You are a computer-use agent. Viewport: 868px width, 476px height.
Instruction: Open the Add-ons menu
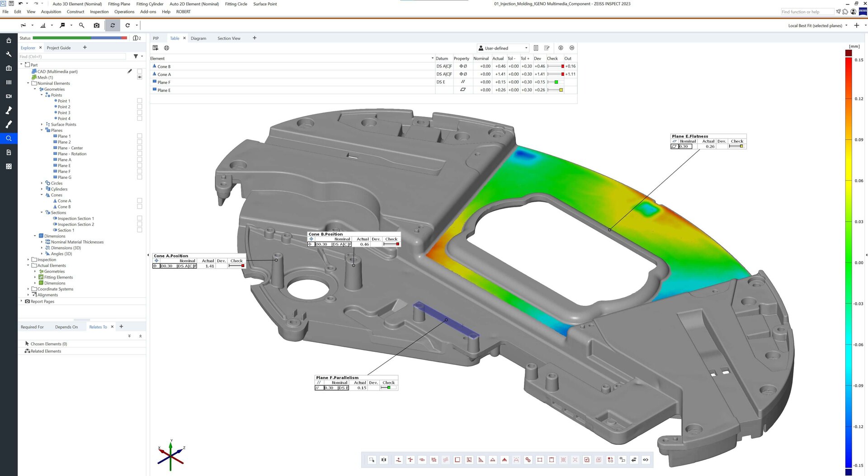(148, 12)
